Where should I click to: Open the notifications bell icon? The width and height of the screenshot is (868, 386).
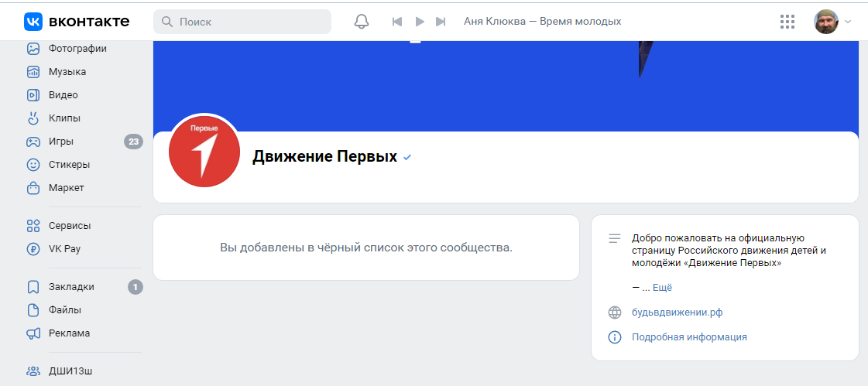(362, 22)
